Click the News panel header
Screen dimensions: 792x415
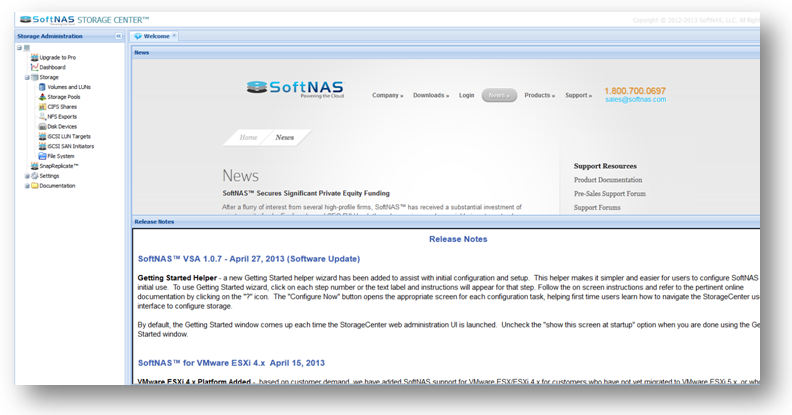pyautogui.click(x=446, y=52)
